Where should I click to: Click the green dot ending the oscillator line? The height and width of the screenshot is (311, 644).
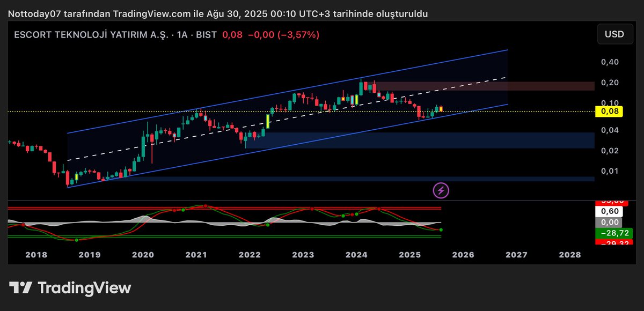(x=441, y=230)
